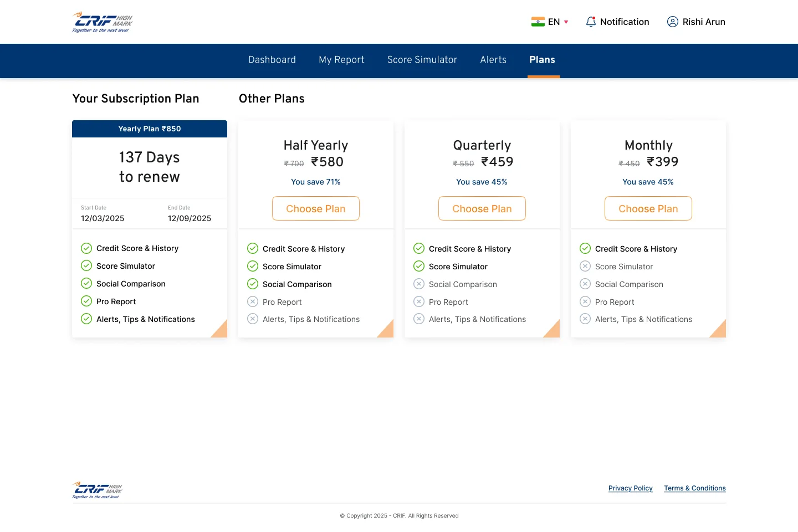Click the Notification bell icon
Image resolution: width=798 pixels, height=532 pixels.
pos(591,22)
